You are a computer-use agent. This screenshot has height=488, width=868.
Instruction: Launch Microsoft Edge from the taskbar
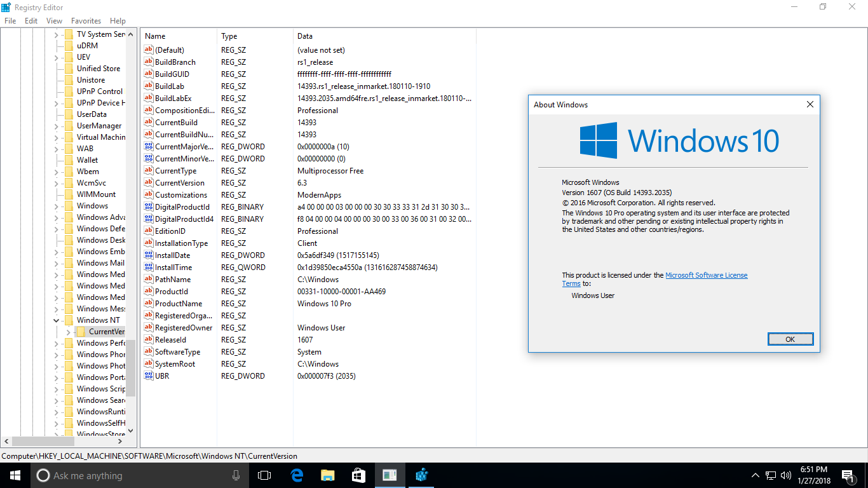coord(297,475)
